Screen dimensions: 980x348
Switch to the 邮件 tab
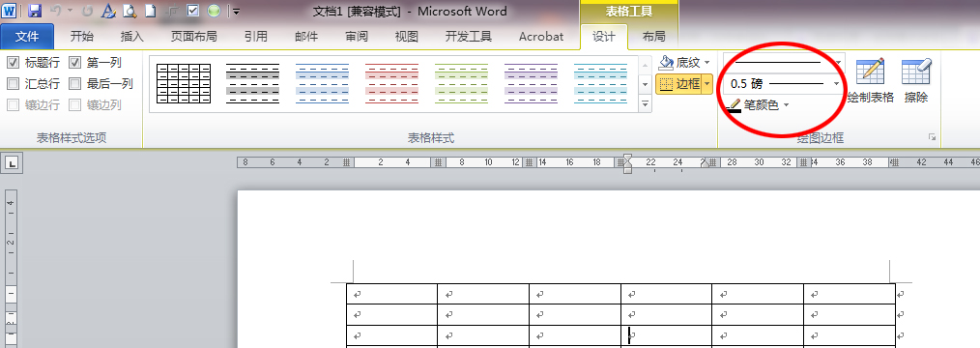click(x=306, y=37)
